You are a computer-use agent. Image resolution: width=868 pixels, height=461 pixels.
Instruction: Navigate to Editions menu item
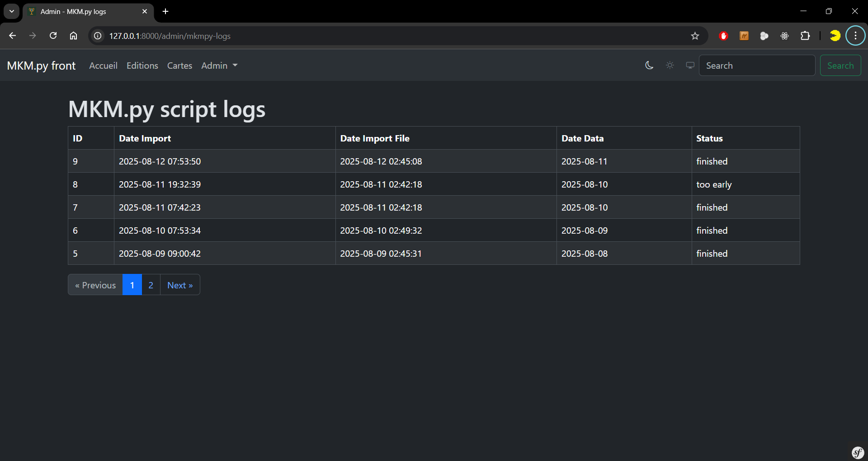point(142,66)
